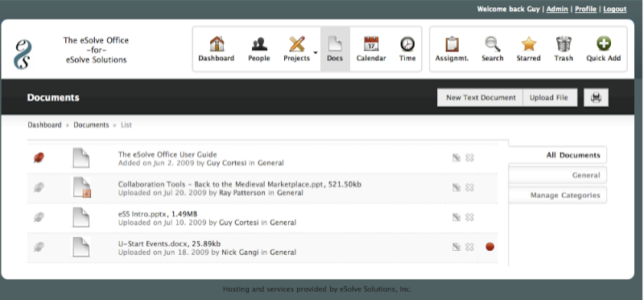Click the Upload File button
The height and width of the screenshot is (300, 644).
550,97
